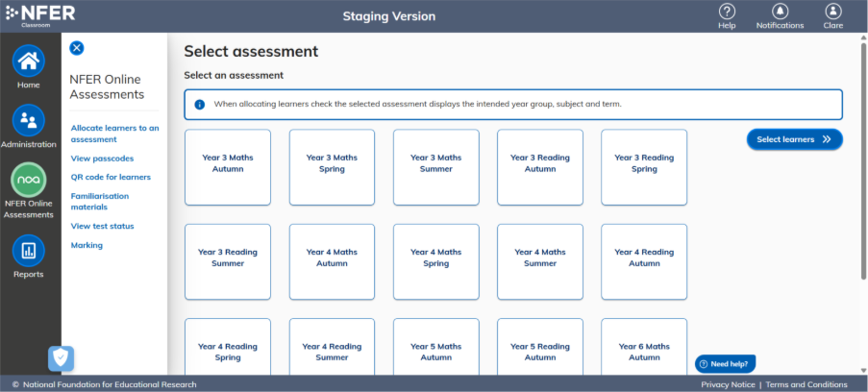868x392 pixels.
Task: Select Year 3 Maths Summer assessment card
Action: coord(435,167)
